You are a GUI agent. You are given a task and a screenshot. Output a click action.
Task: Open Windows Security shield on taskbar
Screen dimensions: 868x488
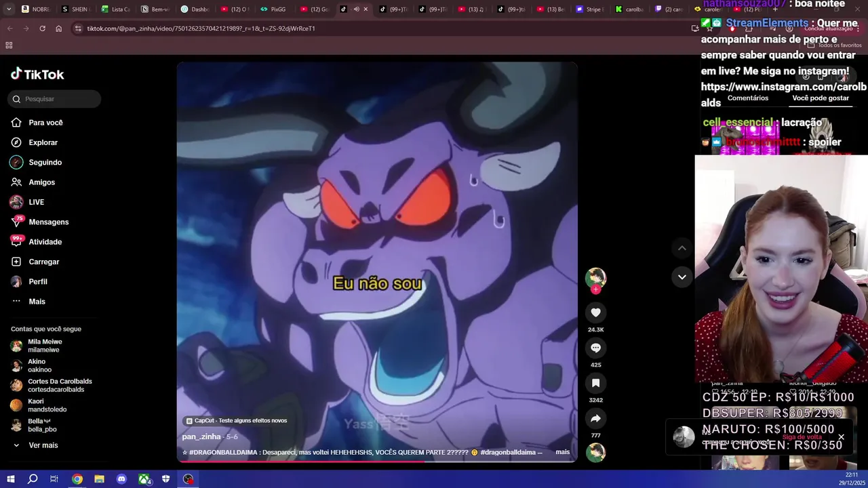[166, 479]
